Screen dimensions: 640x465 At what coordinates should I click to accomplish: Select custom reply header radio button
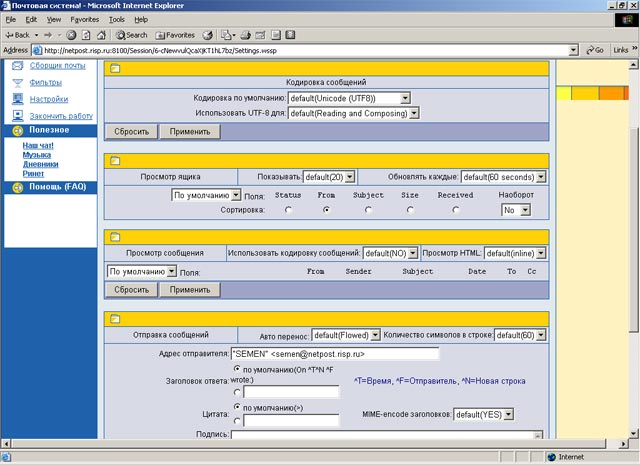(x=237, y=392)
